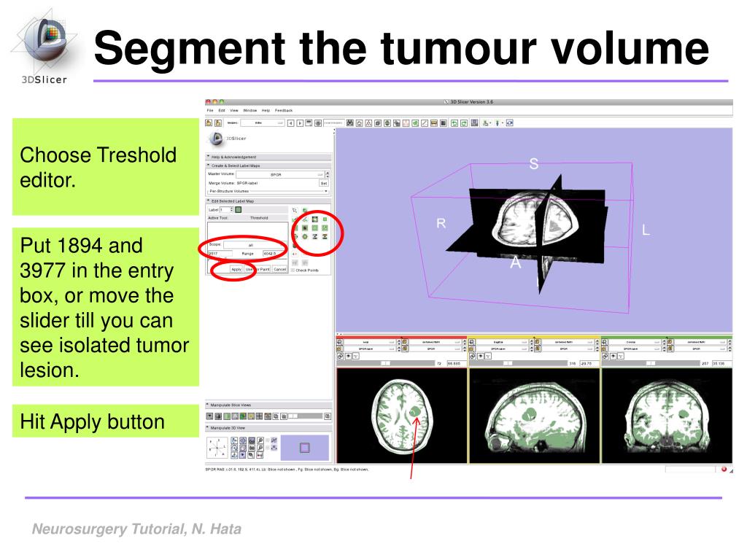Click the green label color swatch
The image size is (747, 560).
(x=239, y=209)
